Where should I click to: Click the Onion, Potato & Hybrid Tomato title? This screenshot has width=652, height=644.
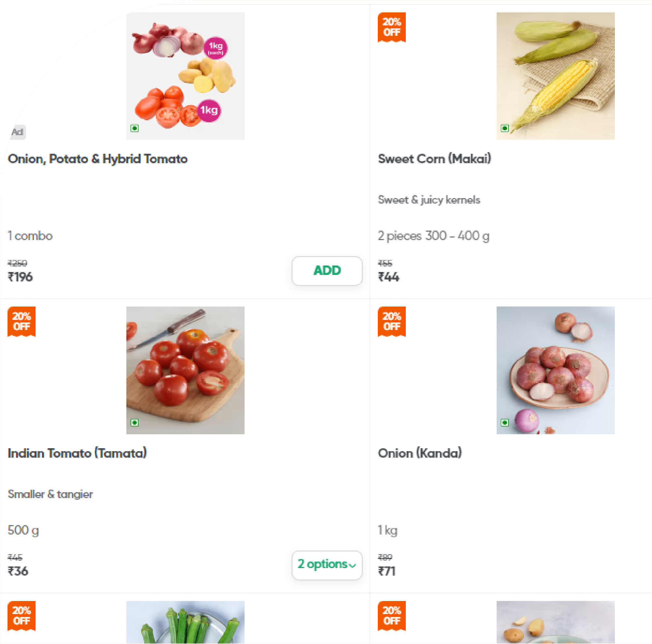tap(97, 159)
